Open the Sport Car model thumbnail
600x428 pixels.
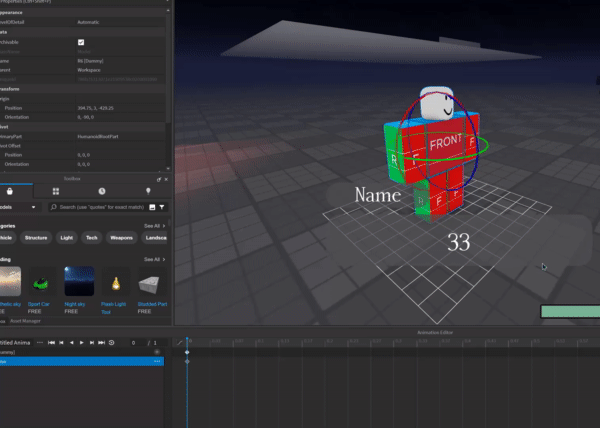tap(41, 282)
